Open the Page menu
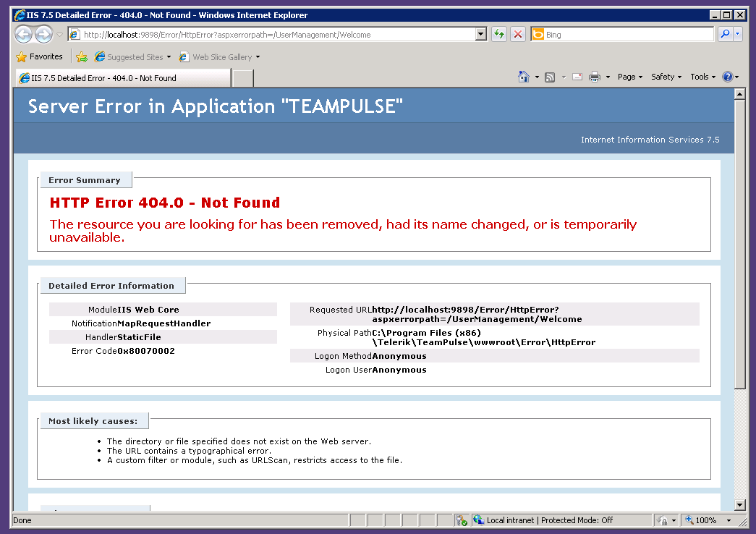This screenshot has height=534, width=756. (x=629, y=77)
